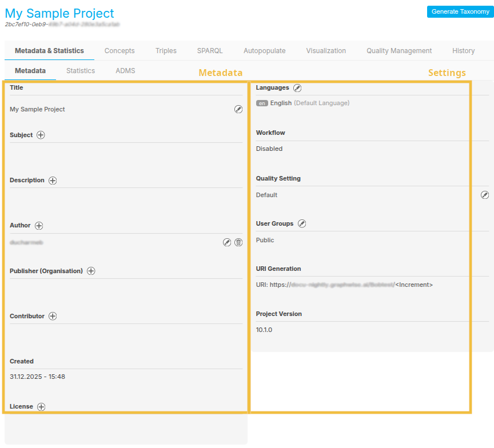Delete the author with trash icon
The width and height of the screenshot is (494, 448).
tap(238, 242)
